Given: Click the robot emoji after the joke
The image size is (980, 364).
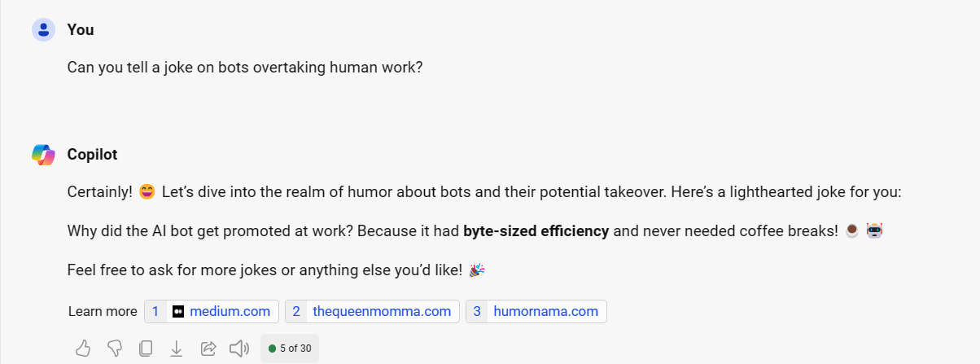Looking at the screenshot, I should (874, 231).
